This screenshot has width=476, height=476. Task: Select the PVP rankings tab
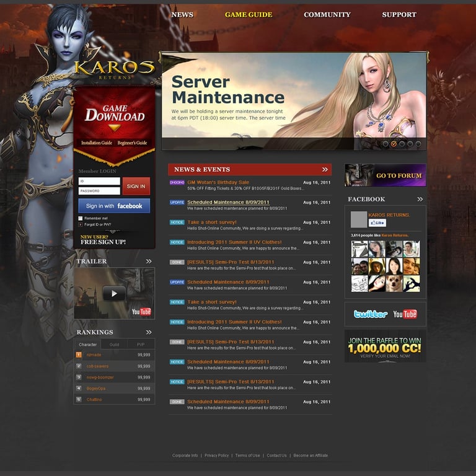point(141,345)
